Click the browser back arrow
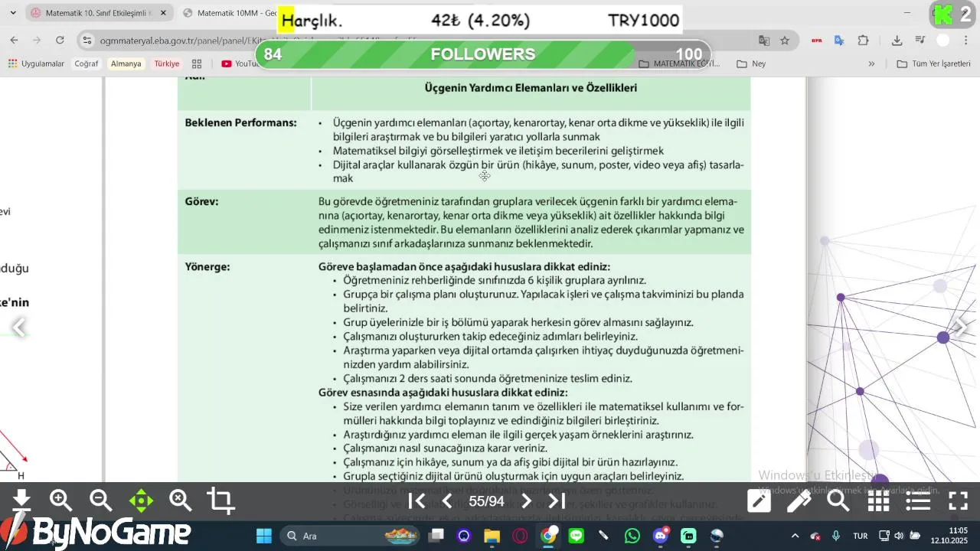This screenshot has width=980, height=551. tap(14, 41)
